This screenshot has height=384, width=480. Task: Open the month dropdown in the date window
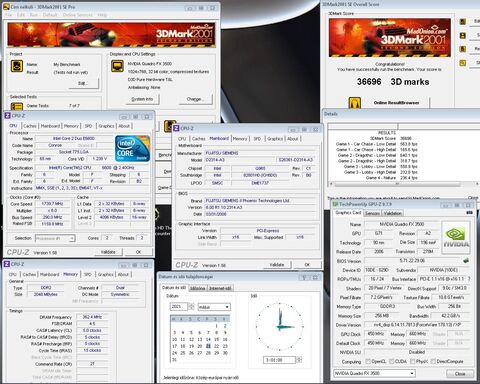(x=214, y=307)
